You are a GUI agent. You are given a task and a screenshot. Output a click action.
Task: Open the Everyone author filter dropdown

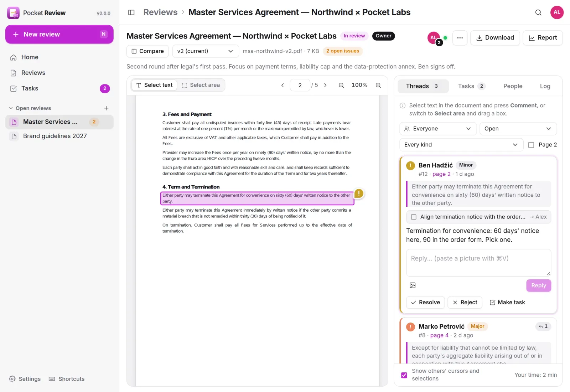coord(438,129)
